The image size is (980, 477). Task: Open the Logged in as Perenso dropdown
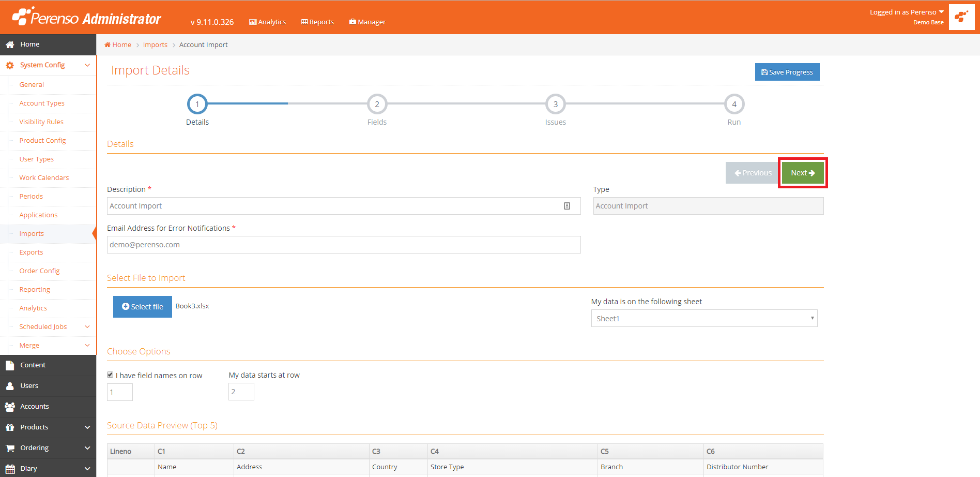point(907,12)
